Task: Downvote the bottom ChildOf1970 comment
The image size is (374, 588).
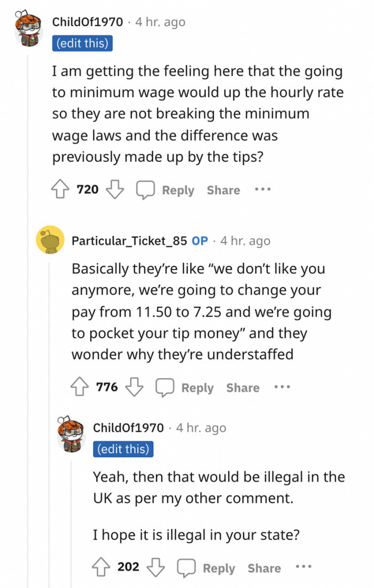Action: 155,567
